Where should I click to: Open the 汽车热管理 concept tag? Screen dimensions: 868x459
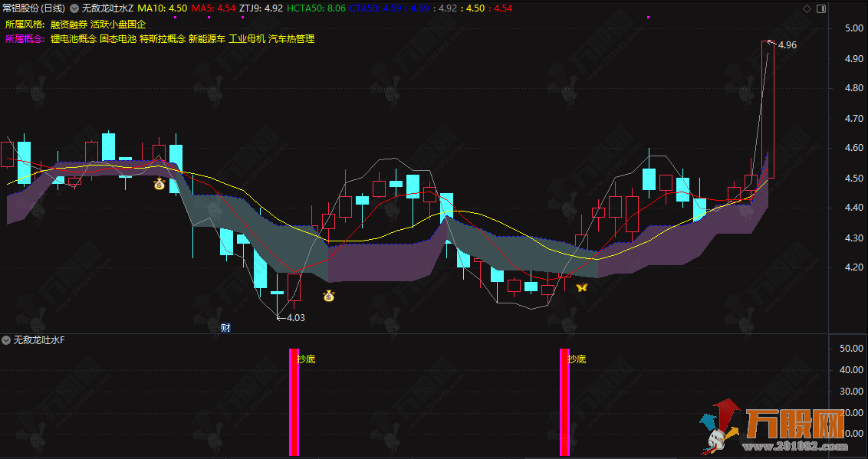[291, 39]
